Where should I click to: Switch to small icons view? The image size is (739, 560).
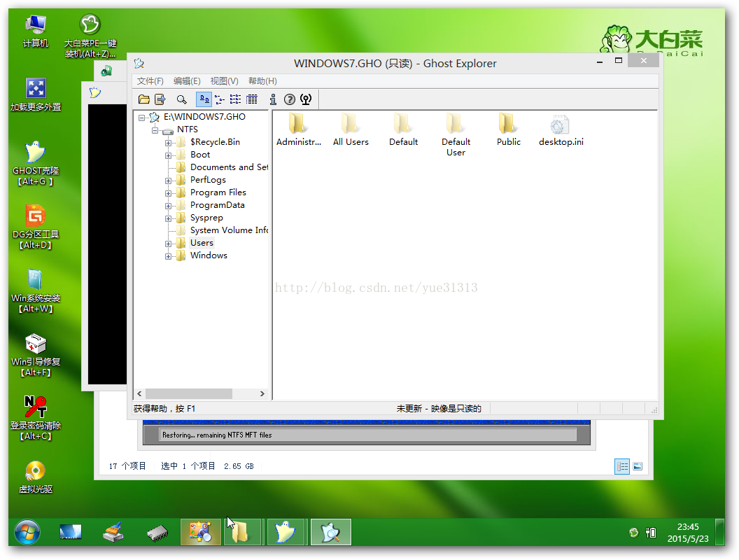point(220,99)
